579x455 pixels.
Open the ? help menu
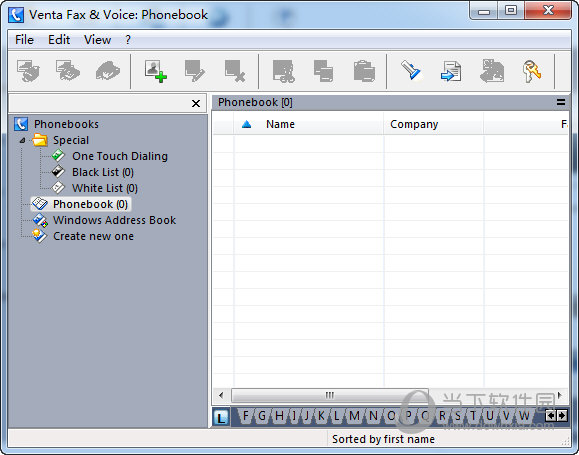coord(128,40)
